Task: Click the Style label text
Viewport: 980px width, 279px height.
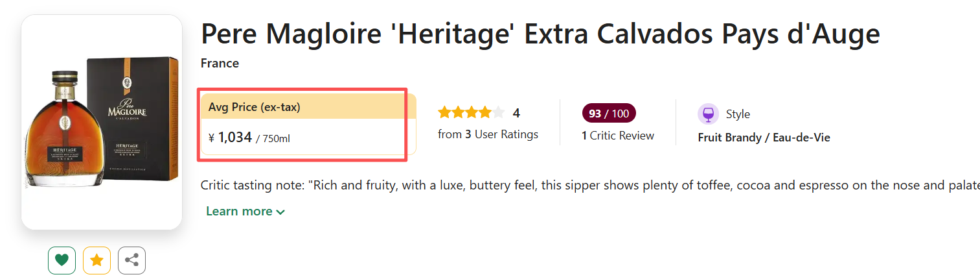Action: [x=738, y=114]
